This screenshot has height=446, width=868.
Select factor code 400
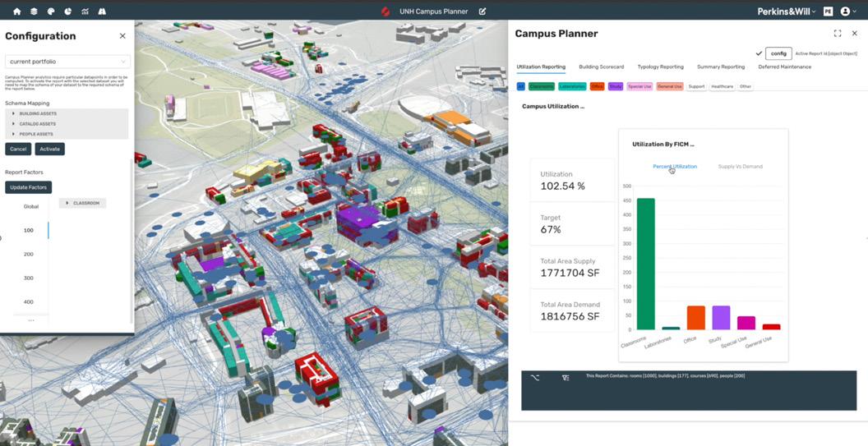click(29, 301)
